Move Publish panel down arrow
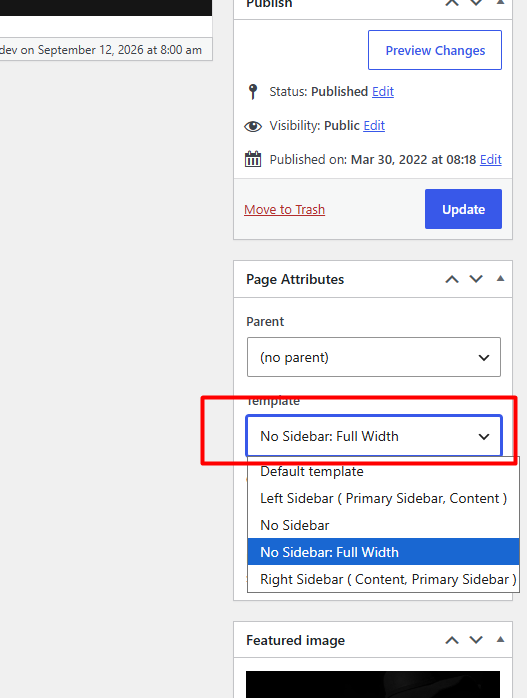The width and height of the screenshot is (527, 698). click(x=476, y=3)
